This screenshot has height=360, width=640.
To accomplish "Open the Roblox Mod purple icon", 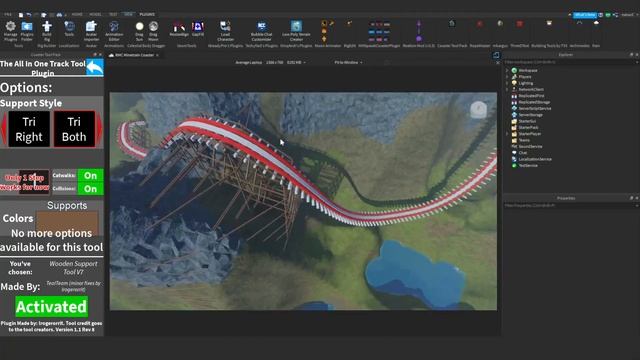I will [419, 31].
